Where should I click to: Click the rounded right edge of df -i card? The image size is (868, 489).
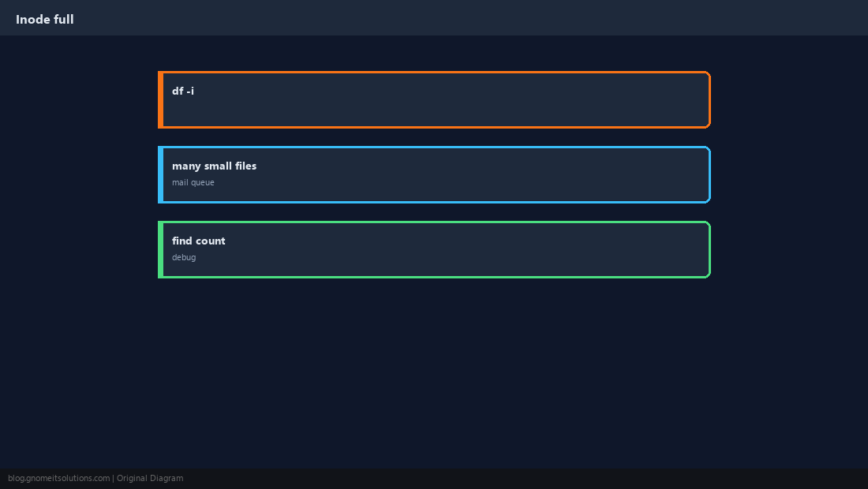coord(709,99)
